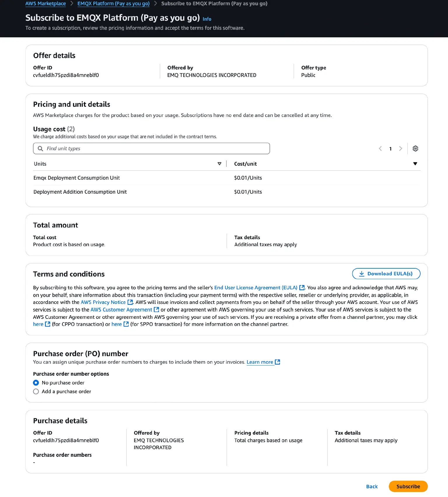Open EMQX Platform (Pay as you go) breadcrumb

(113, 3)
